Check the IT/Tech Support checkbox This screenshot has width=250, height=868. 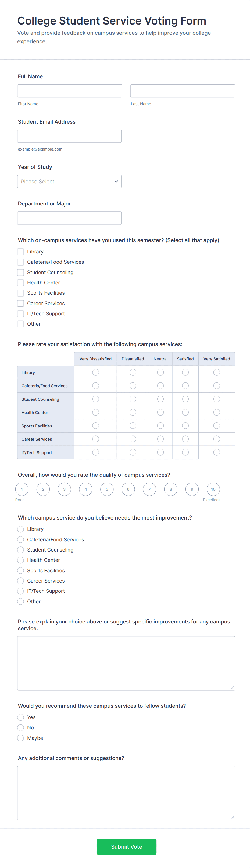click(x=20, y=314)
